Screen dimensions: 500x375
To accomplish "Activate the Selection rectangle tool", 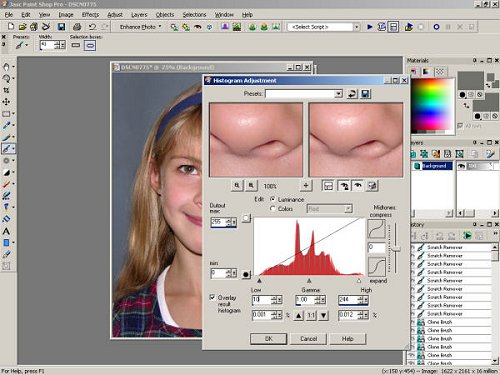I will coord(6,114).
